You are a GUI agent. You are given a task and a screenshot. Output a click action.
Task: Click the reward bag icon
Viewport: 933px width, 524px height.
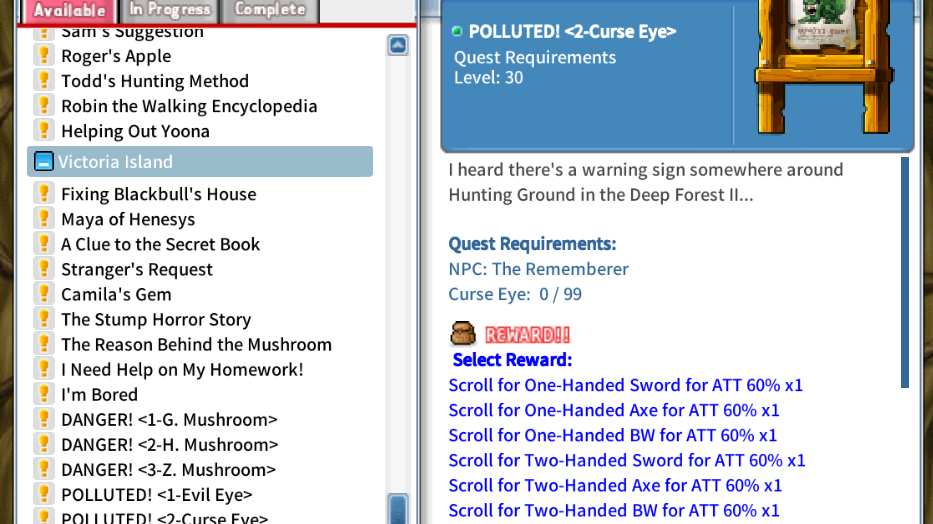pos(462,333)
